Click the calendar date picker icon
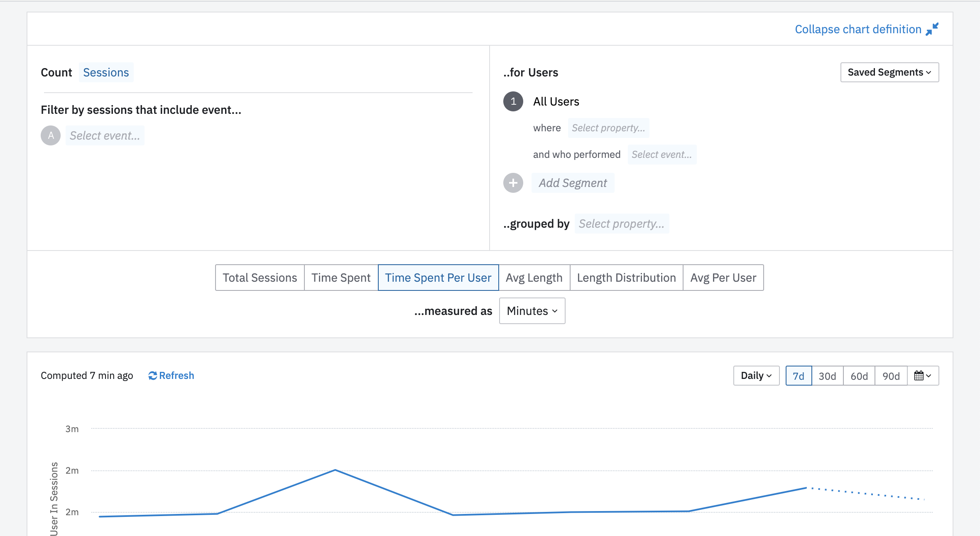This screenshot has width=980, height=536. 919,376
